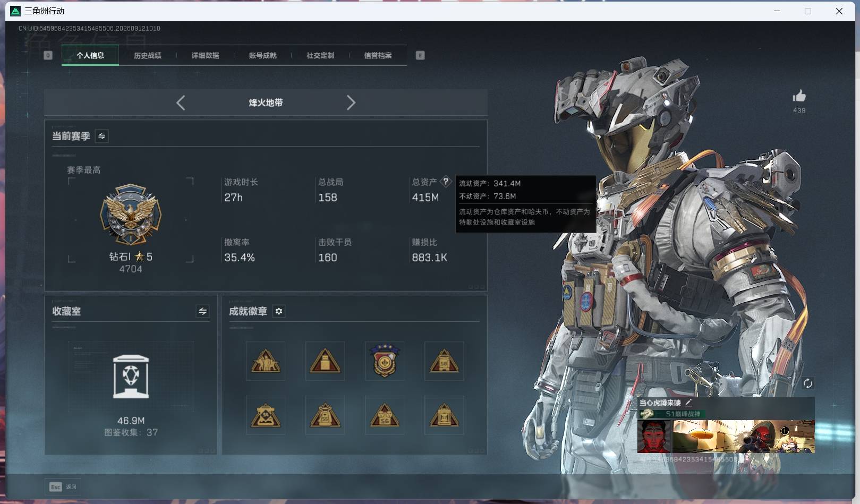Select the shield badge with blue star ribbon

pos(385,361)
